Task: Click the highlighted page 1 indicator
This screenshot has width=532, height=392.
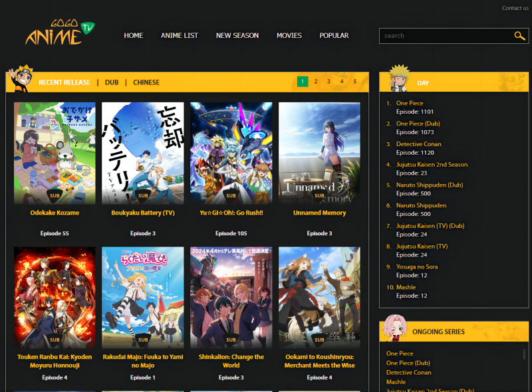Action: pyautogui.click(x=302, y=80)
